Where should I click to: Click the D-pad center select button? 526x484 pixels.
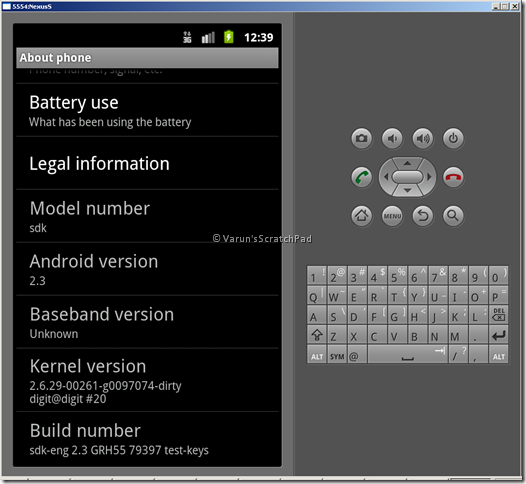click(407, 177)
